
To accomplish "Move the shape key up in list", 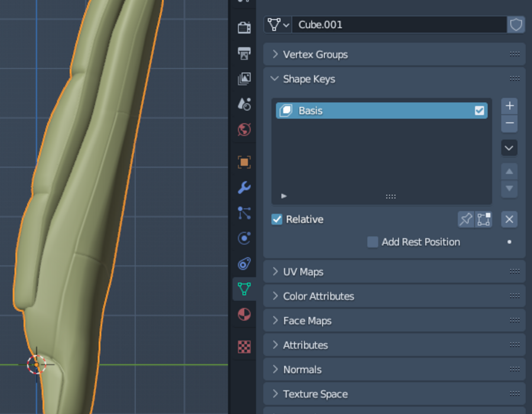I will click(x=510, y=172).
